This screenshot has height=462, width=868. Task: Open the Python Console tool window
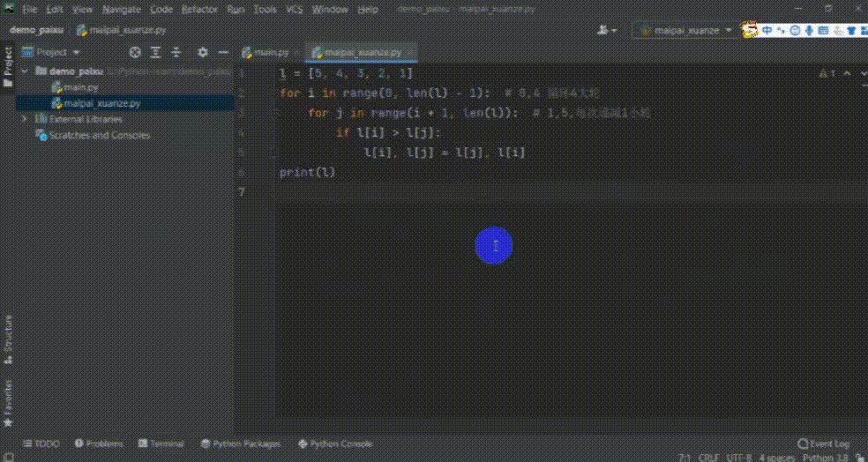(x=335, y=443)
